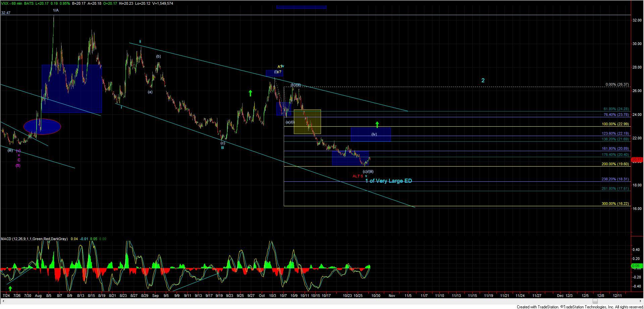The height and width of the screenshot is (309, 644).
Task: Click the 176.40% (20.40) Fibonacci label
Action: [x=615, y=155]
